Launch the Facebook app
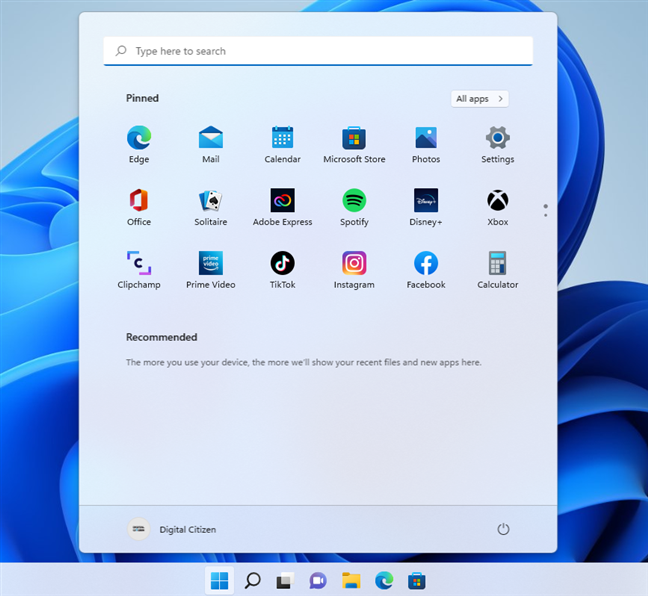 [x=426, y=270]
